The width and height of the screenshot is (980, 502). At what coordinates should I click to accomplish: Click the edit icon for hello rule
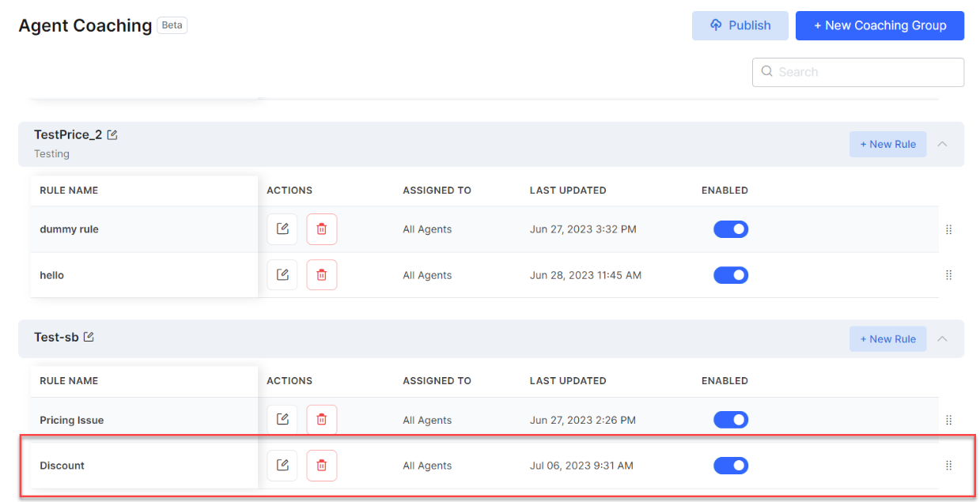pyautogui.click(x=282, y=275)
